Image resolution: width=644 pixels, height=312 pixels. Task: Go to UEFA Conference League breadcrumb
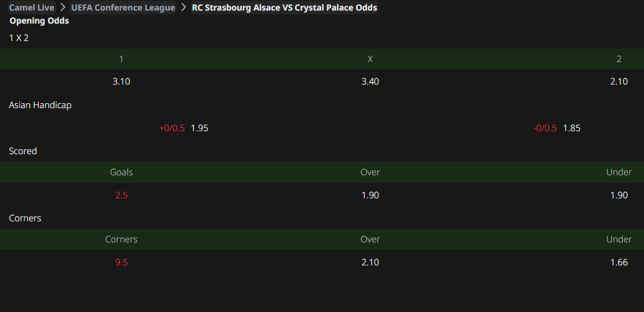[x=123, y=7]
